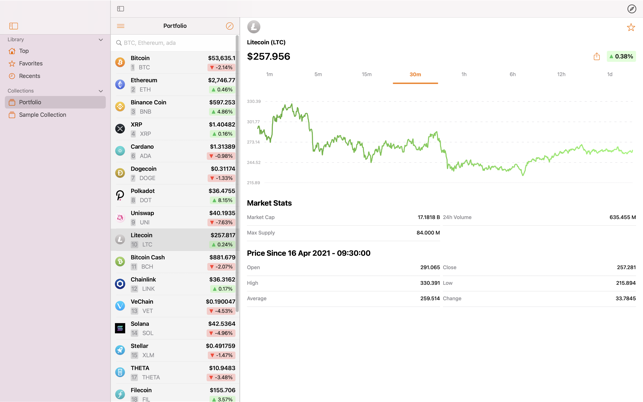Click the XRP coin icon
The image size is (643, 402).
(120, 129)
